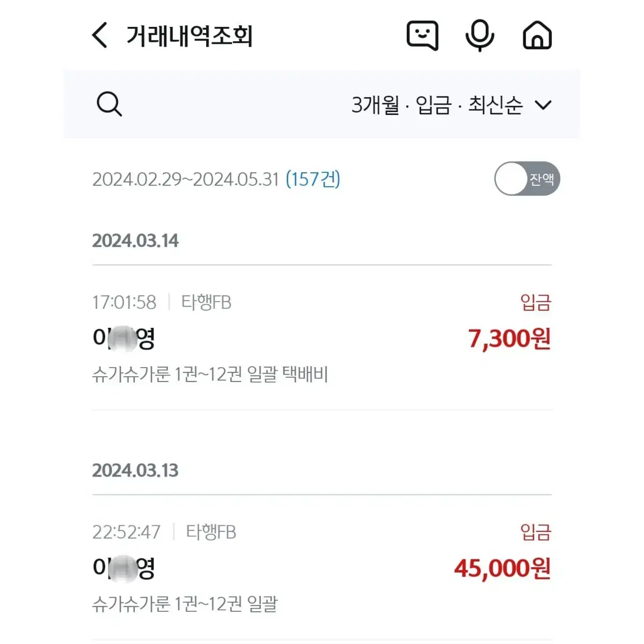
Task: Open the 45,000원 deposit transaction
Action: pos(322,568)
